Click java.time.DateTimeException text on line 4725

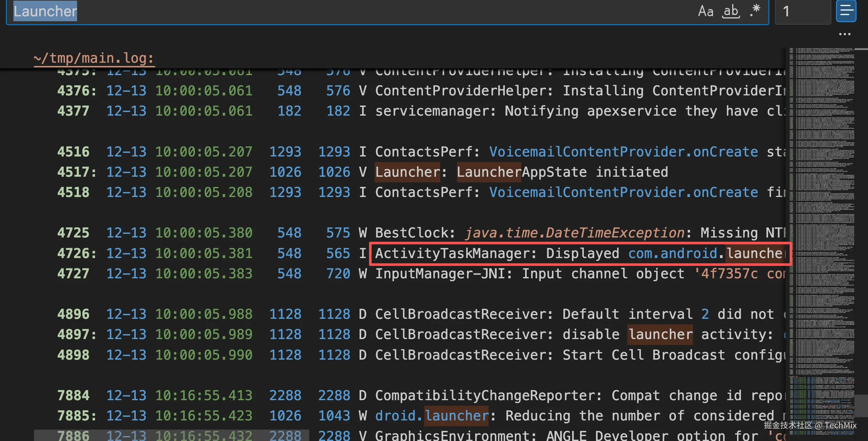pos(574,233)
